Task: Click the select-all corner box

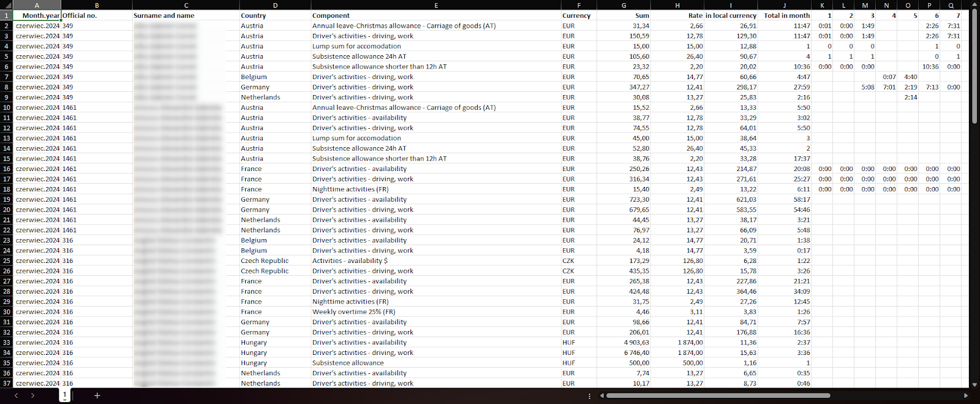Action: point(7,5)
